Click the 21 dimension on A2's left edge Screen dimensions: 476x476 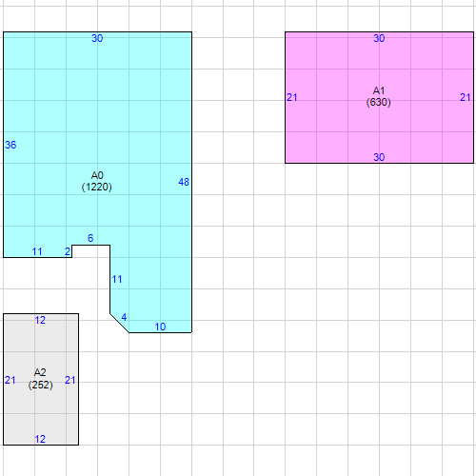click(x=10, y=380)
